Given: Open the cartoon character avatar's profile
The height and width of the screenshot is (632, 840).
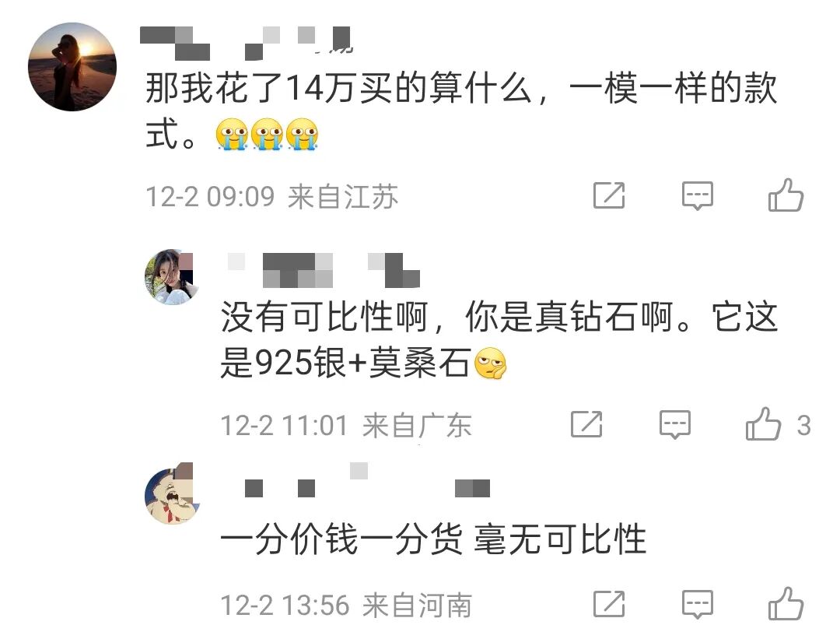Looking at the screenshot, I should click(x=172, y=493).
